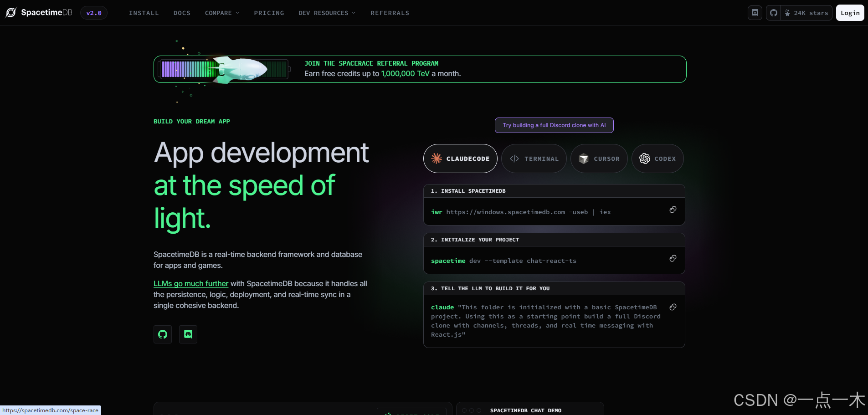Expand the Dev Resources dropdown menu
Image resolution: width=868 pixels, height=415 pixels.
327,13
